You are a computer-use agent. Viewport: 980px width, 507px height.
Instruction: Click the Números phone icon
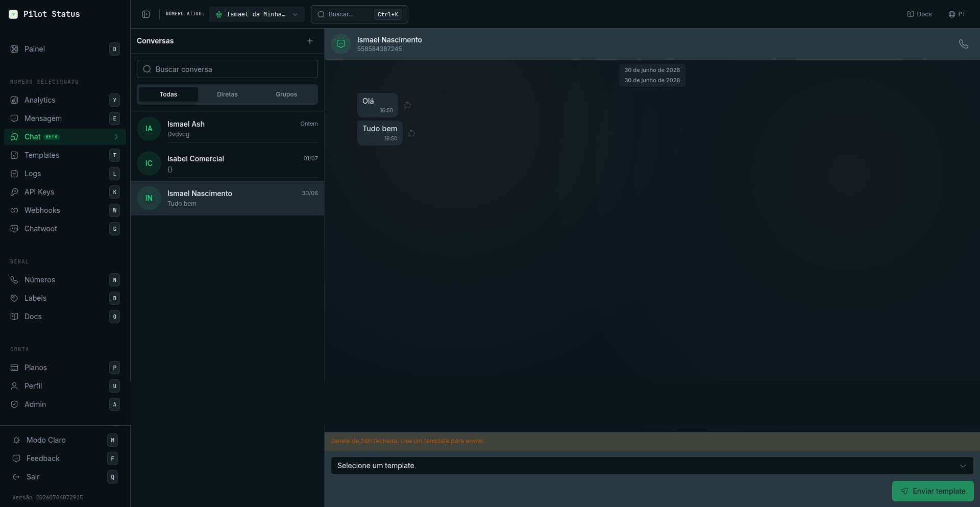(x=14, y=280)
